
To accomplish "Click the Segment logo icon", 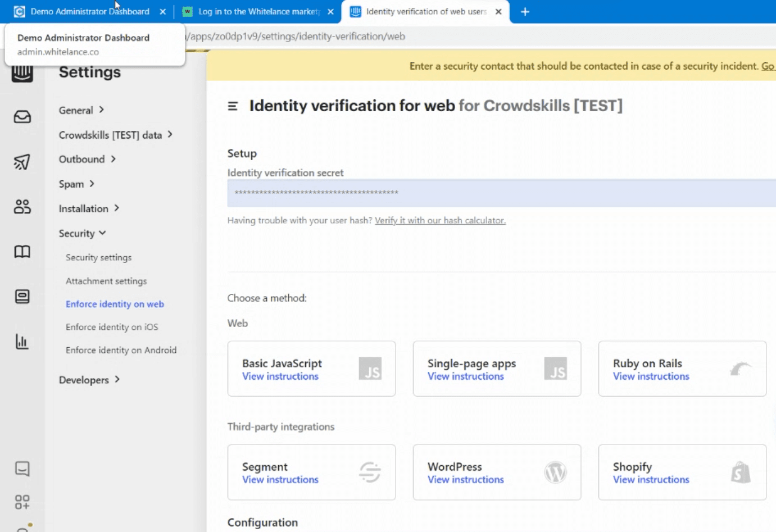I will point(370,472).
